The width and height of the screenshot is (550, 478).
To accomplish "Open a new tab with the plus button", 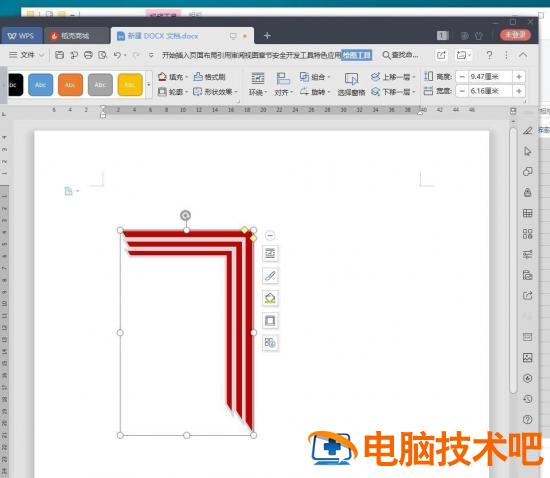I will pyautogui.click(x=267, y=35).
